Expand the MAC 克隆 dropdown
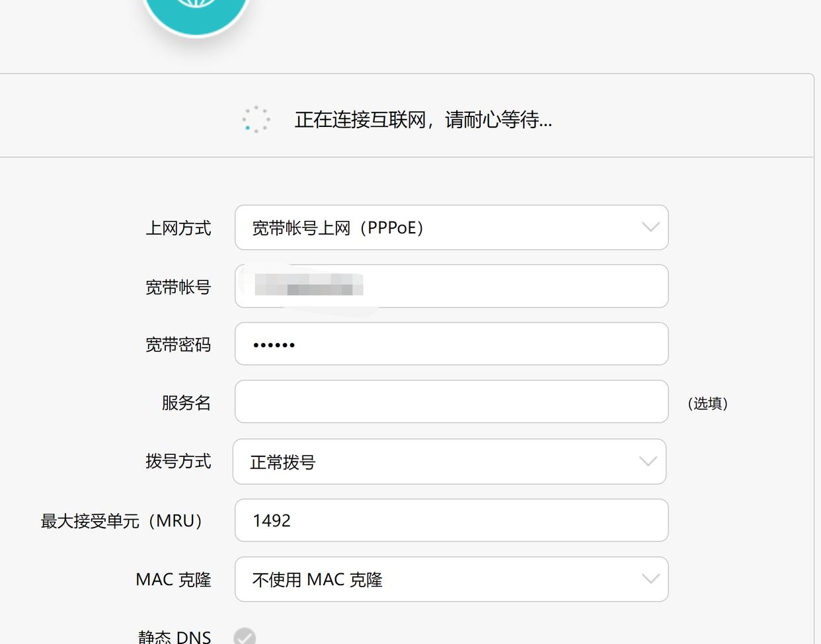This screenshot has height=644, width=821. 451,579
